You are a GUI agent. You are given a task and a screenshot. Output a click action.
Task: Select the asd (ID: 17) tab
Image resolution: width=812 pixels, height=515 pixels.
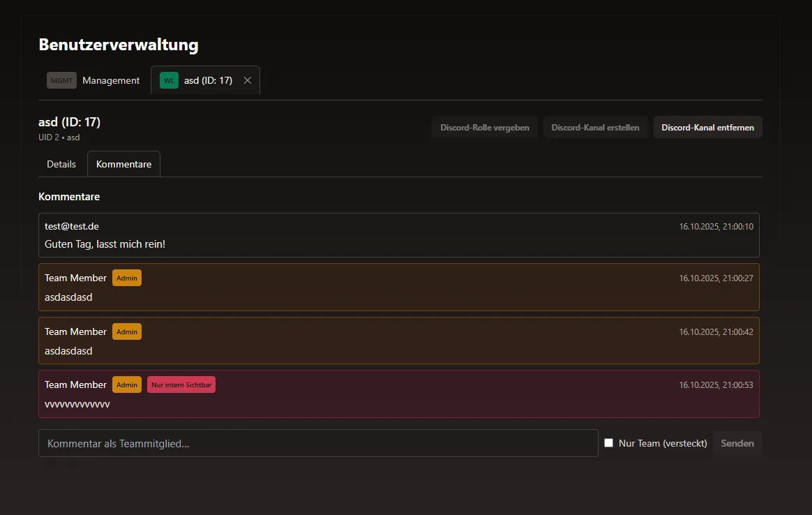(x=208, y=80)
